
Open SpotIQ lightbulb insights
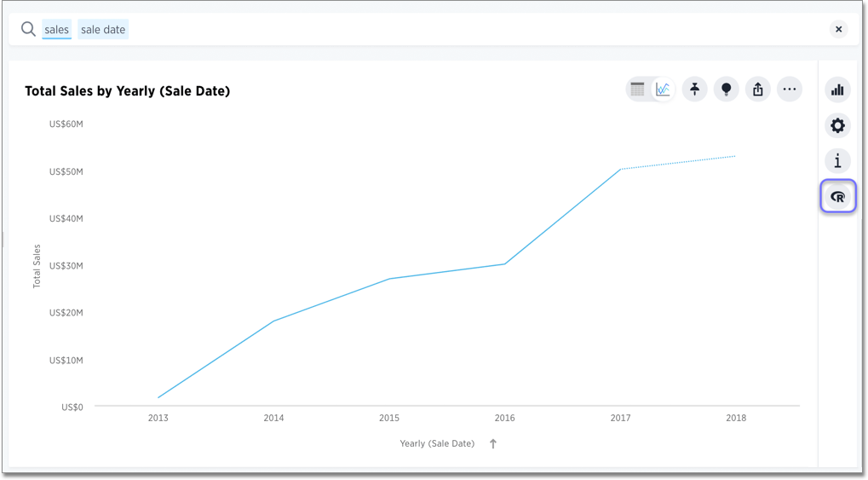coord(726,90)
